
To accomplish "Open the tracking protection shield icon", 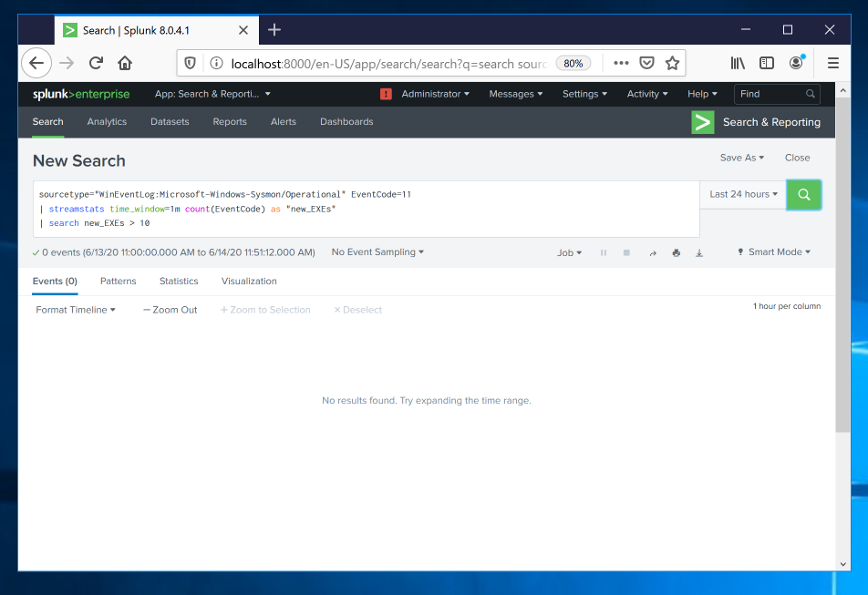I will point(190,63).
